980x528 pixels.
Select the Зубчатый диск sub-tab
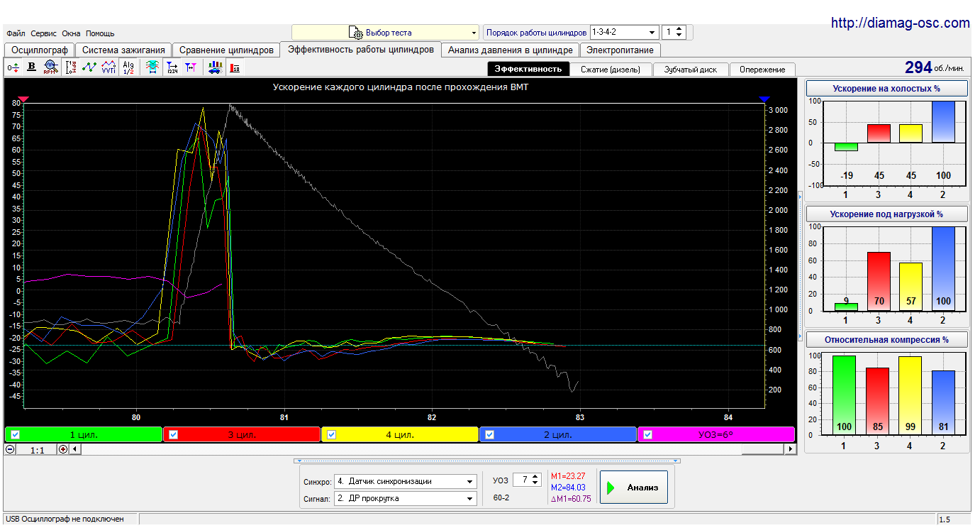[691, 69]
